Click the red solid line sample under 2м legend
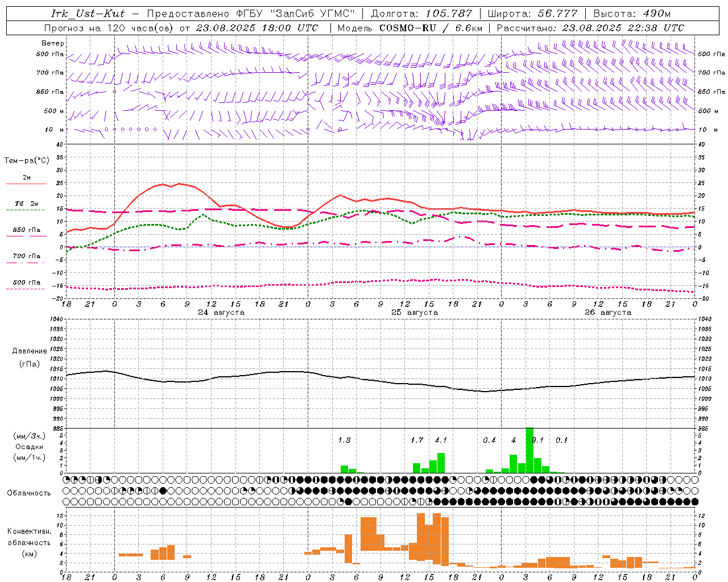 coord(27,184)
